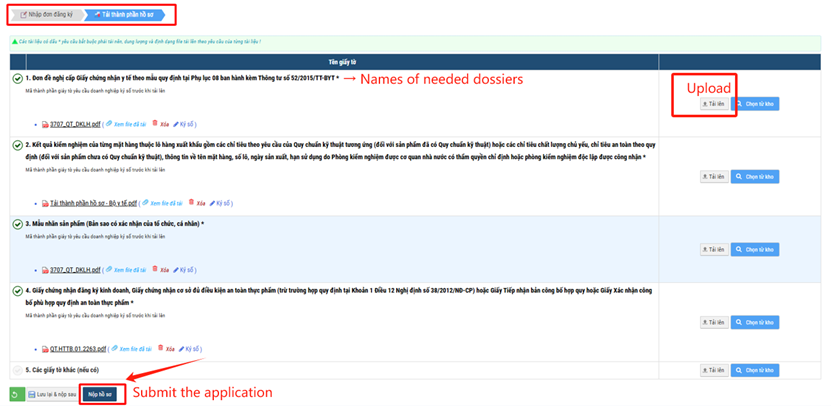Click 'Tải lên' for document 4
This screenshot has height=406, width=831.
coord(714,322)
